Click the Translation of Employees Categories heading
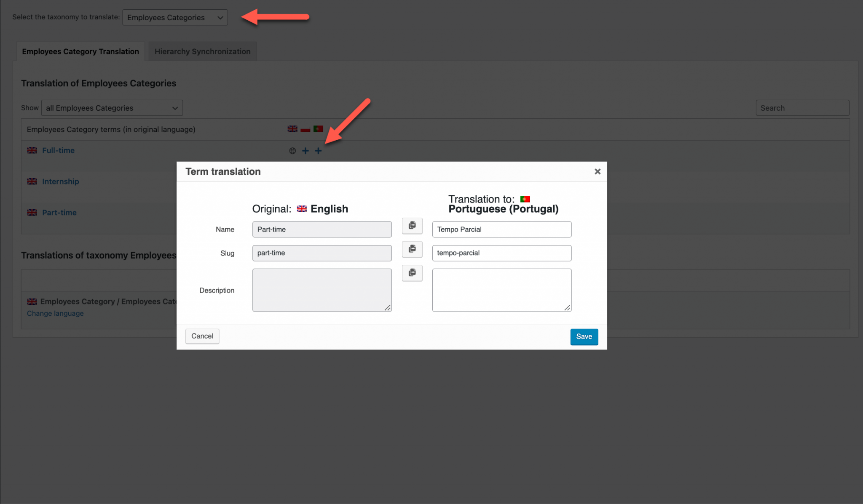Screen dimensions: 863x504 [99, 83]
